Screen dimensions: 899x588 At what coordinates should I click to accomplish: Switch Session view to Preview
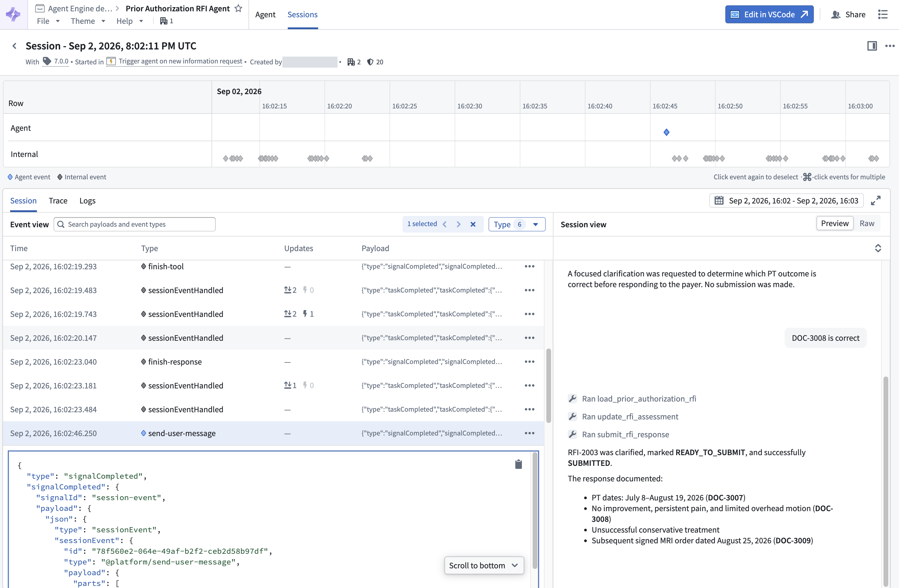835,223
